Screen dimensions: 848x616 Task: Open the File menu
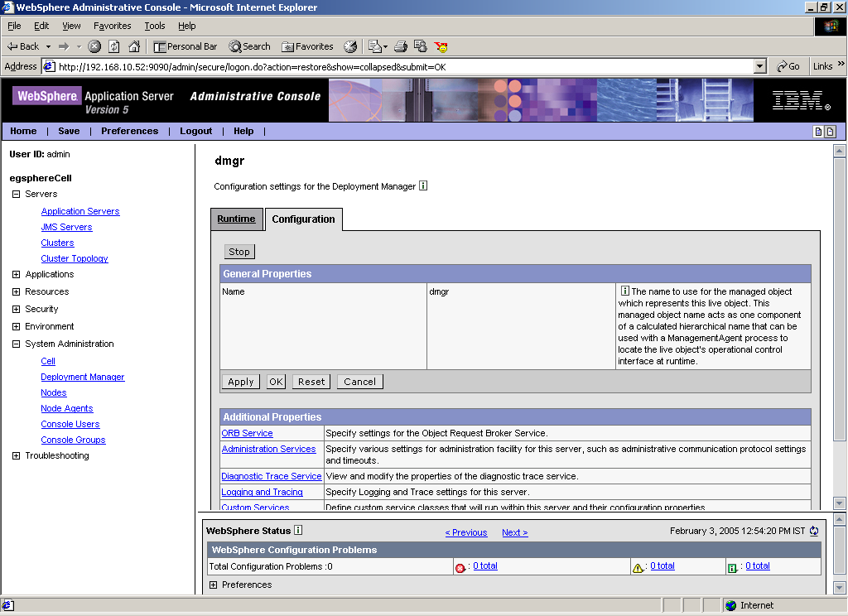pos(14,26)
